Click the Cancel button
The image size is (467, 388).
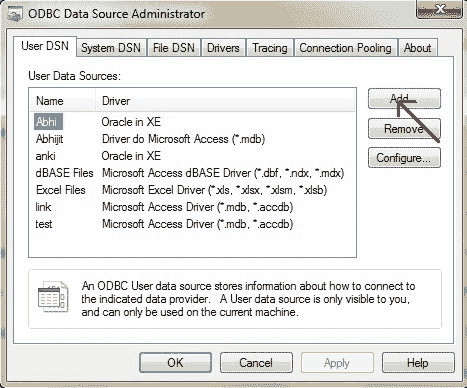[256, 363]
